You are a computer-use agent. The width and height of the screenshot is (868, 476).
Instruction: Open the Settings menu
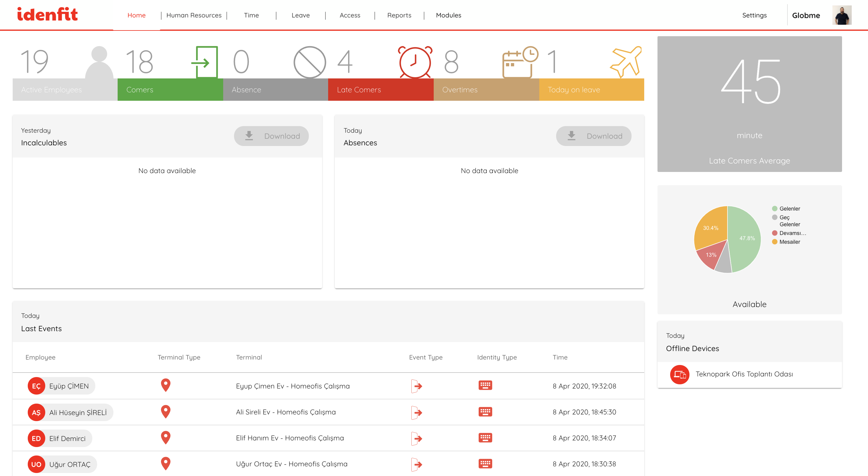754,15
